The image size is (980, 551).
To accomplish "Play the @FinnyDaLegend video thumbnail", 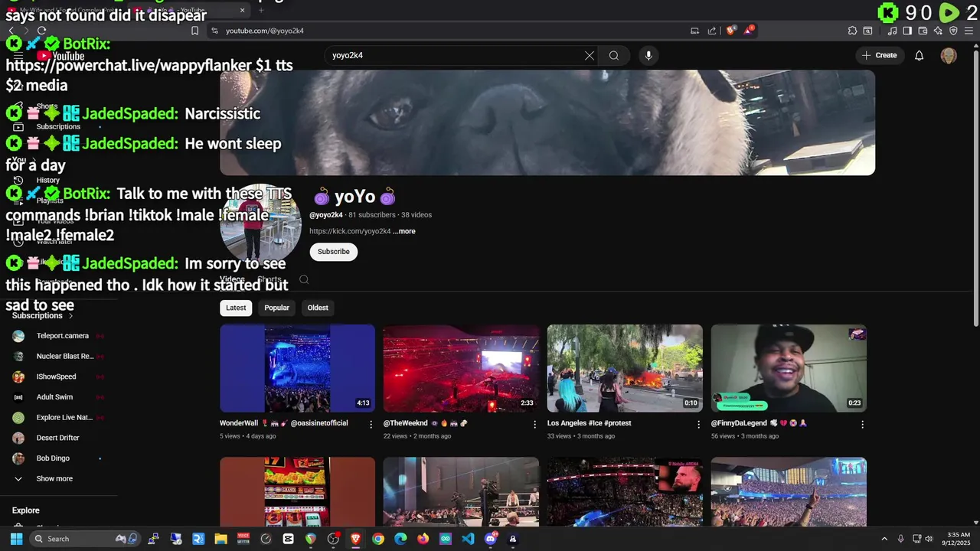I will click(x=789, y=368).
